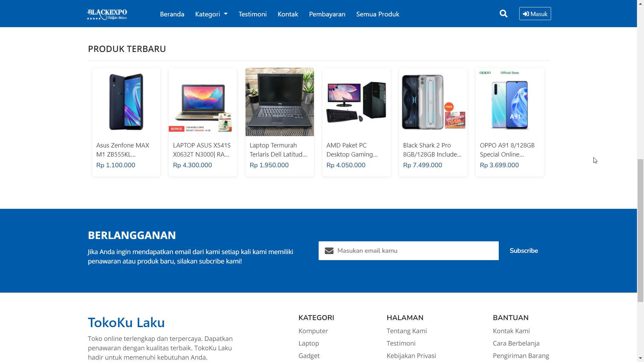Click price Rp 7.499.000
This screenshot has height=362, width=644.
(x=423, y=165)
